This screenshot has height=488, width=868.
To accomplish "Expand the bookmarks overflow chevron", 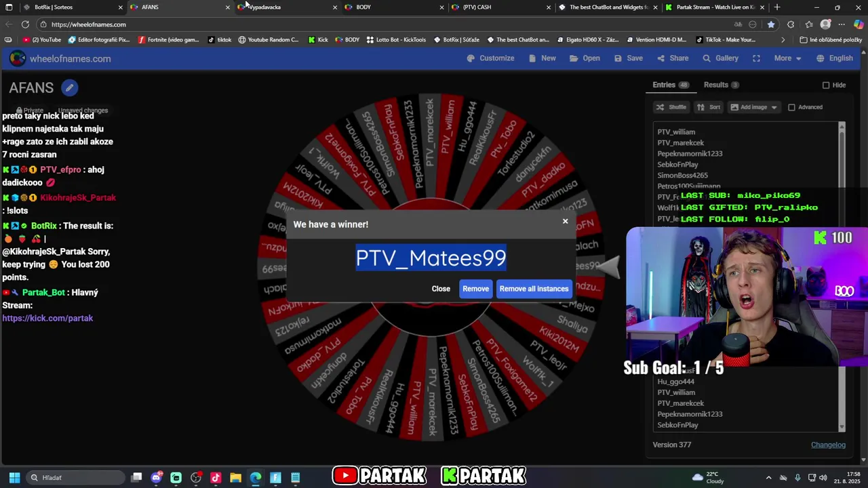I will tap(783, 40).
